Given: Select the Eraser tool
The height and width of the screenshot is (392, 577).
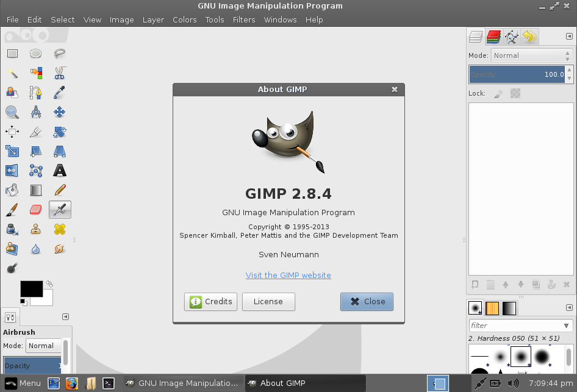Looking at the screenshot, I should tap(36, 210).
